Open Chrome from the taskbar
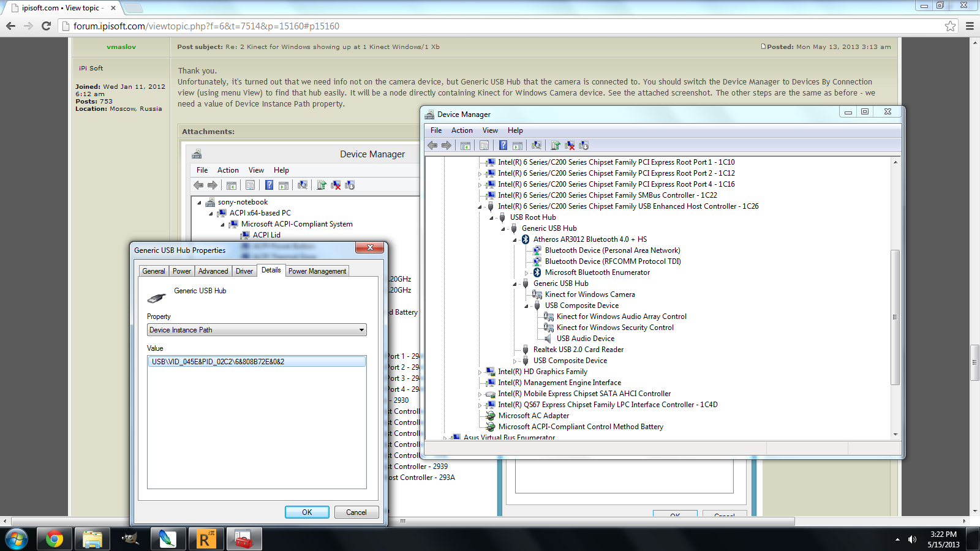 54,539
